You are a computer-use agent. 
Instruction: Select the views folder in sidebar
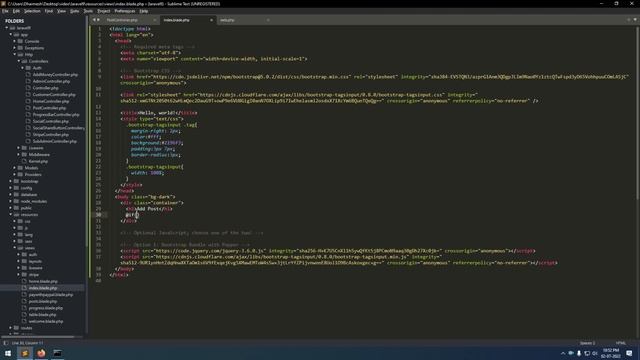point(30,248)
